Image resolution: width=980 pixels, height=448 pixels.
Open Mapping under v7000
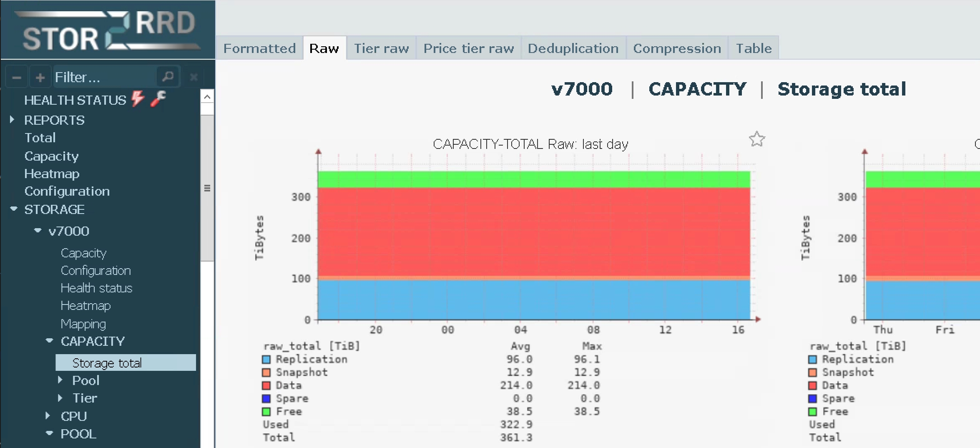tap(83, 324)
